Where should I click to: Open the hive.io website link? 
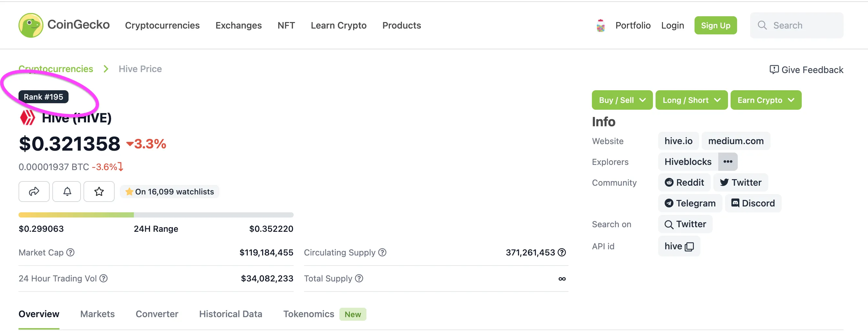pos(678,141)
